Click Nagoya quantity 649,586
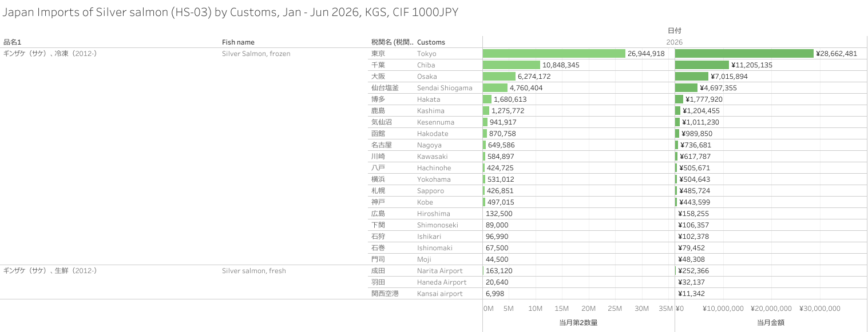This screenshot has height=332, width=868. click(x=501, y=145)
